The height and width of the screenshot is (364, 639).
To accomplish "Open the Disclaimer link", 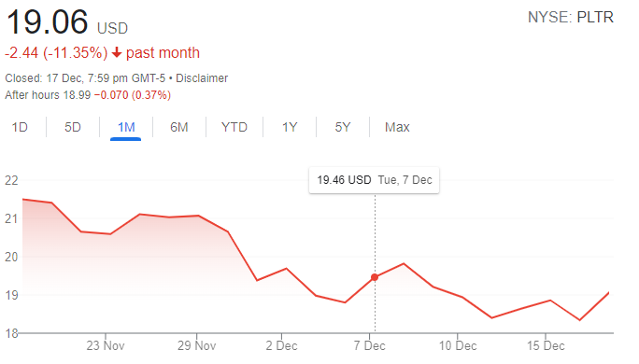I will [202, 78].
